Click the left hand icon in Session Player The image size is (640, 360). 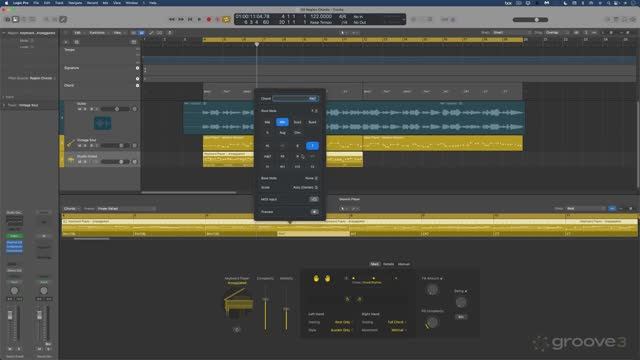[316, 278]
